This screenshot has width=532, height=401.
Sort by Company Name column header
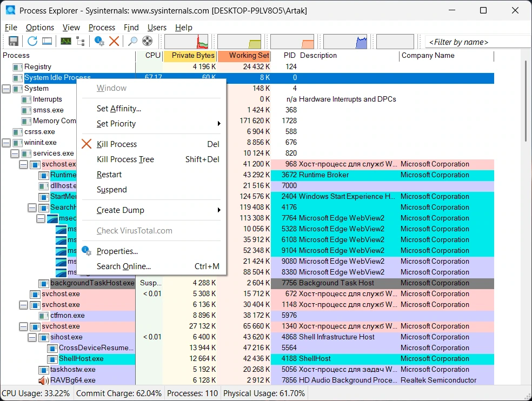click(x=447, y=56)
